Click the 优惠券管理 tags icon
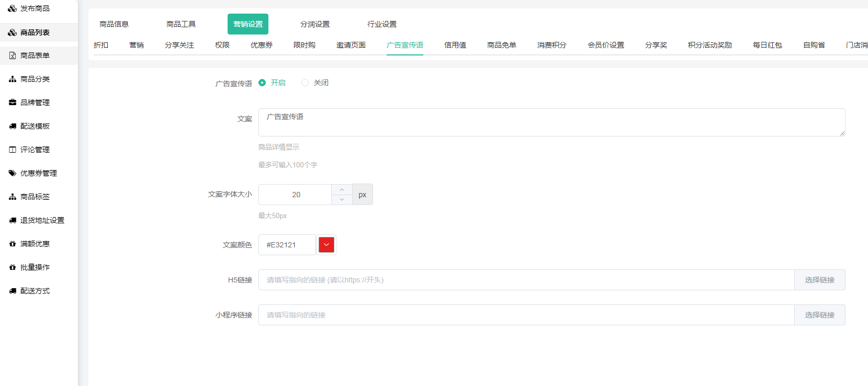 click(x=12, y=173)
